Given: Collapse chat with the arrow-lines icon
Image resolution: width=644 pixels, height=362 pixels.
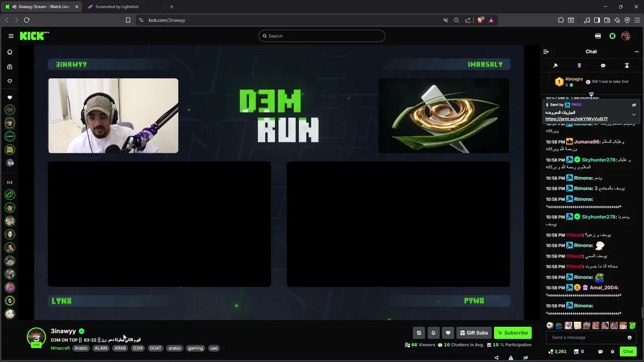Looking at the screenshot, I should (546, 52).
